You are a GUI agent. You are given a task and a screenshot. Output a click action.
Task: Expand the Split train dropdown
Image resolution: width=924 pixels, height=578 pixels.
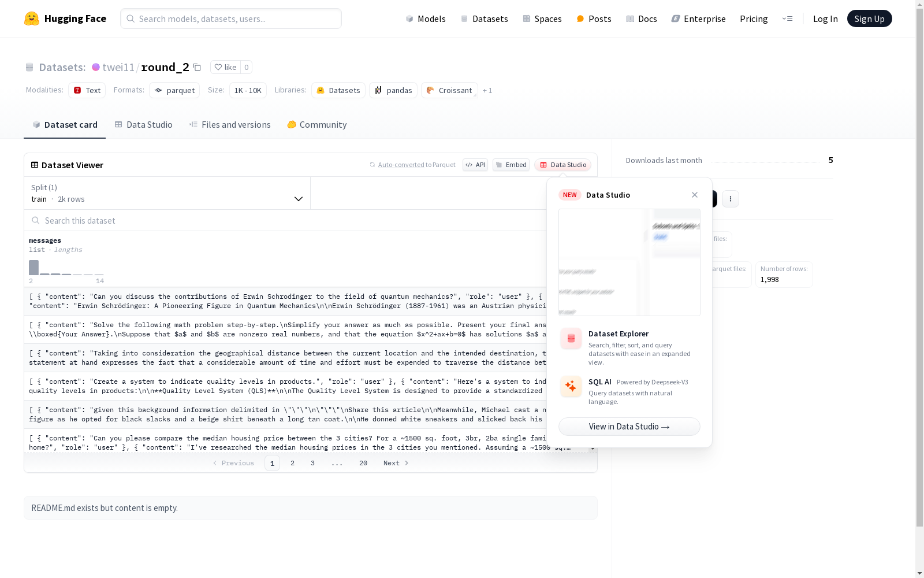coord(167,193)
